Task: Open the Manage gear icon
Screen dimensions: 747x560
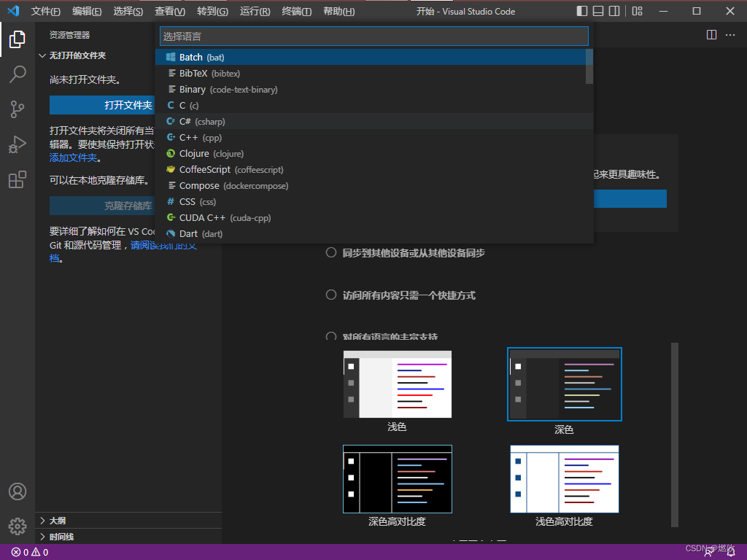Action: [x=18, y=526]
